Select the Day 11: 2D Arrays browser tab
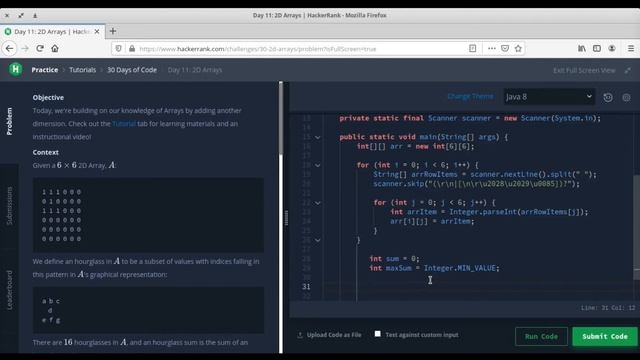 click(52, 31)
